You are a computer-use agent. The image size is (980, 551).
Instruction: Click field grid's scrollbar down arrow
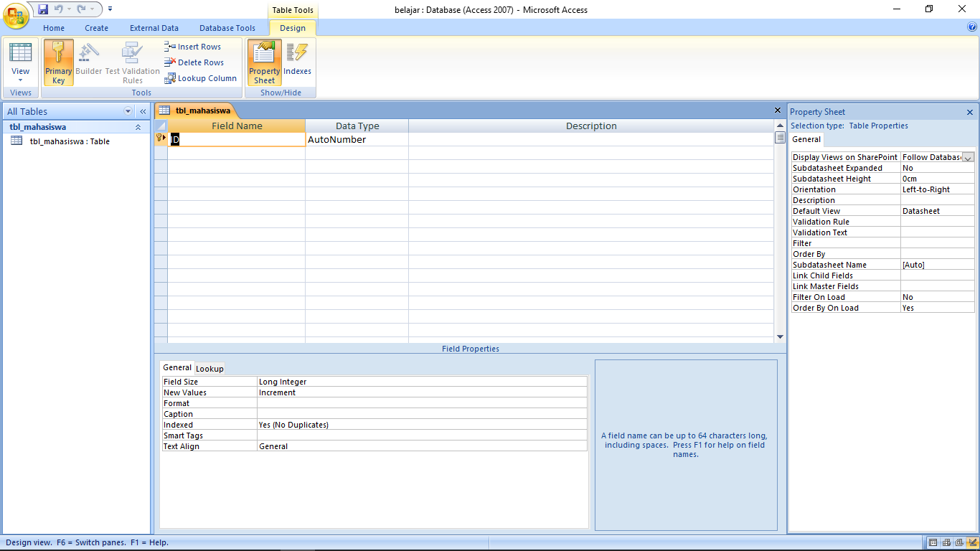click(x=780, y=336)
